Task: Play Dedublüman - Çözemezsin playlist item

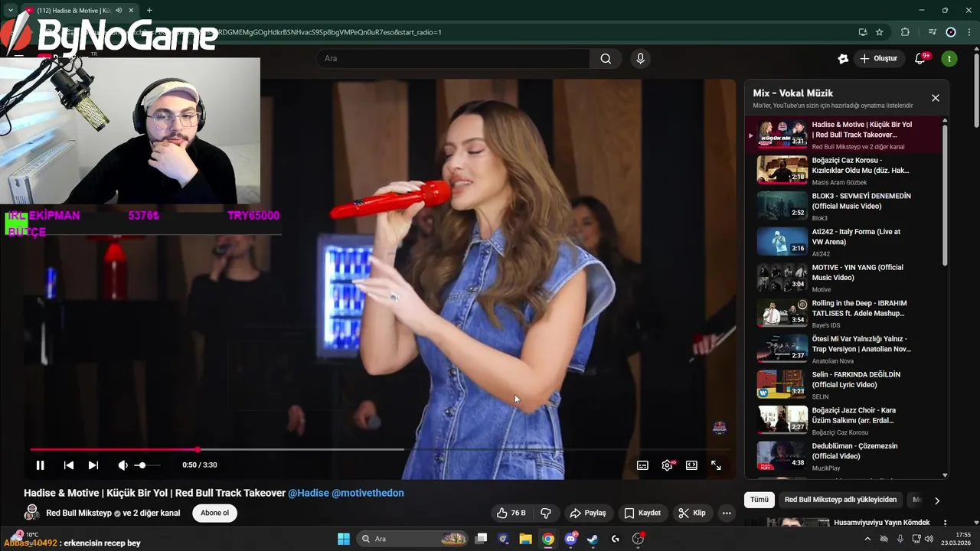Action: click(x=844, y=457)
